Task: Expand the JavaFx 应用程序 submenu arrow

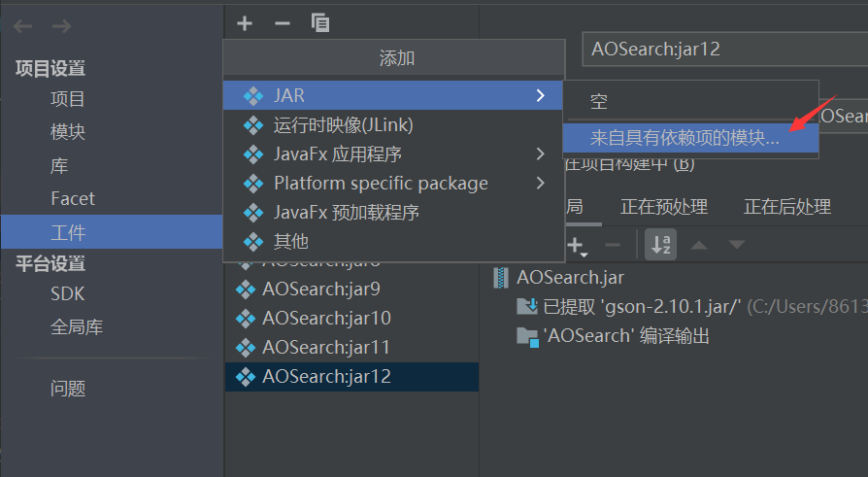Action: click(540, 153)
